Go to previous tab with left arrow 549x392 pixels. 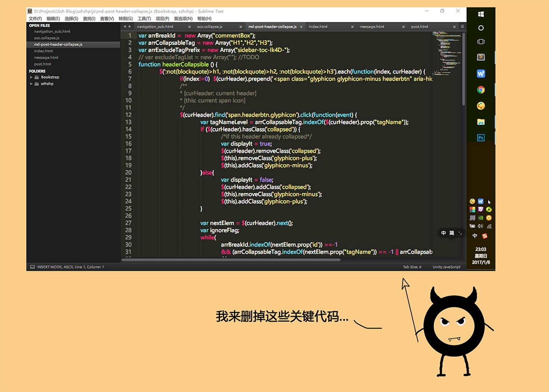[125, 27]
